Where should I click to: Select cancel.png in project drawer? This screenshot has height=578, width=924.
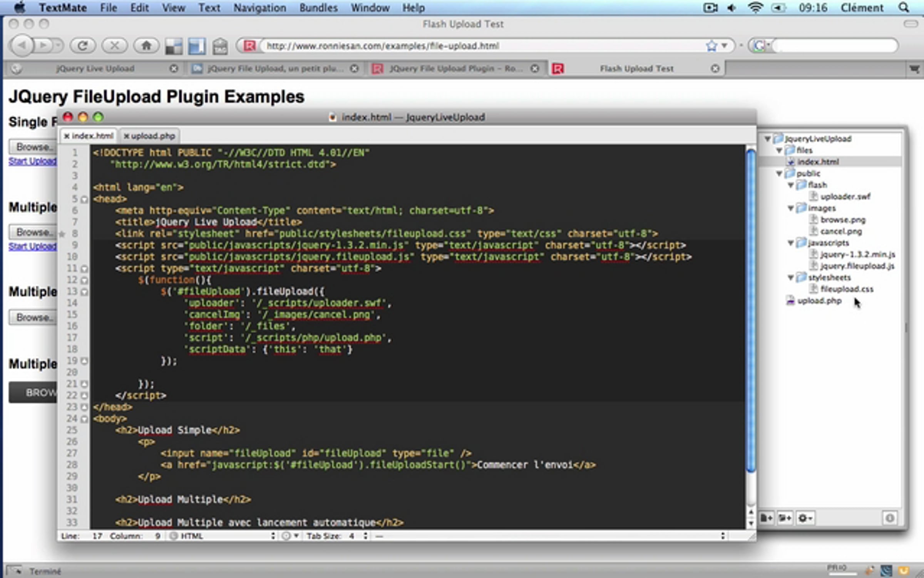click(x=841, y=231)
